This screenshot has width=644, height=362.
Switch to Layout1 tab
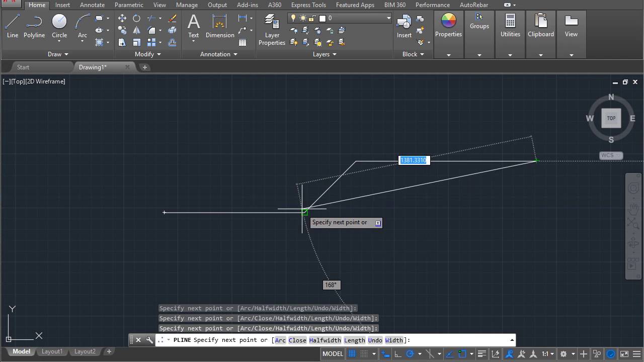(52, 351)
